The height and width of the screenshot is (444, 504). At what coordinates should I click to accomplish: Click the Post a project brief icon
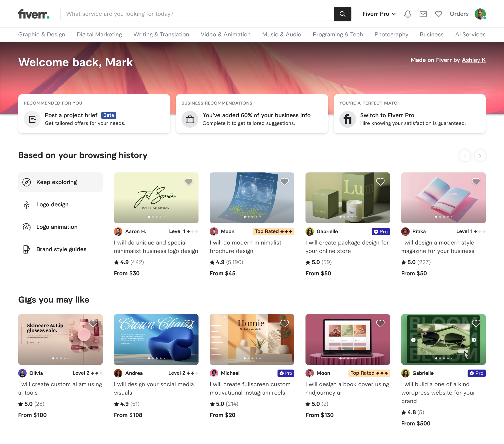pyautogui.click(x=32, y=119)
